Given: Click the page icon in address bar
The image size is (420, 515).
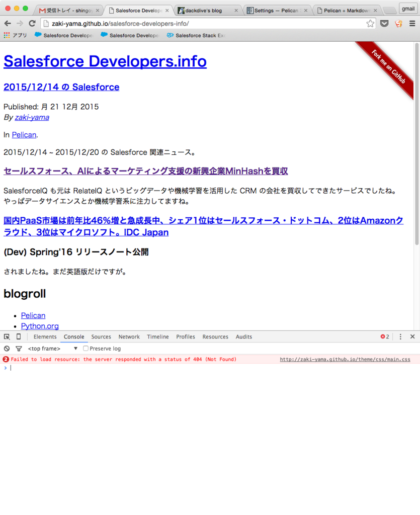Looking at the screenshot, I should click(46, 24).
